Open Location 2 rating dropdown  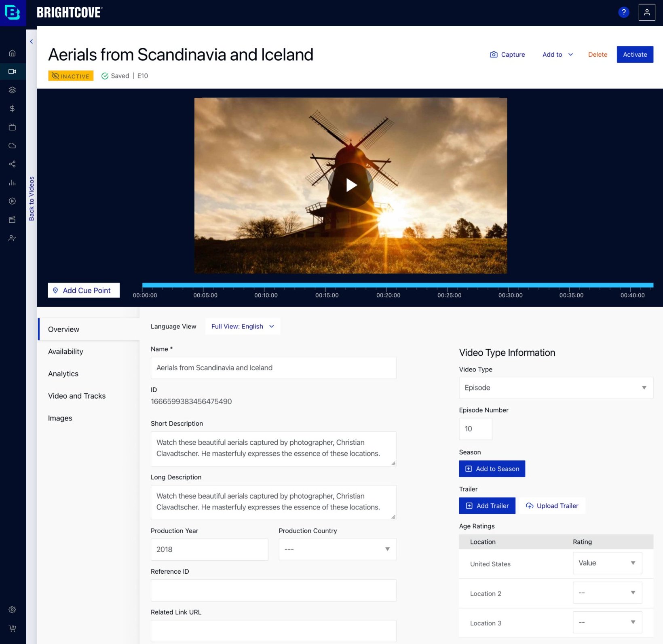(607, 593)
